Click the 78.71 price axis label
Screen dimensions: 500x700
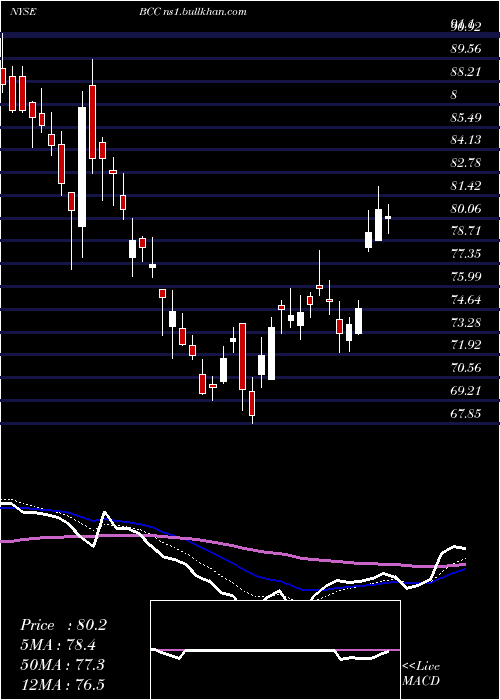point(466,231)
